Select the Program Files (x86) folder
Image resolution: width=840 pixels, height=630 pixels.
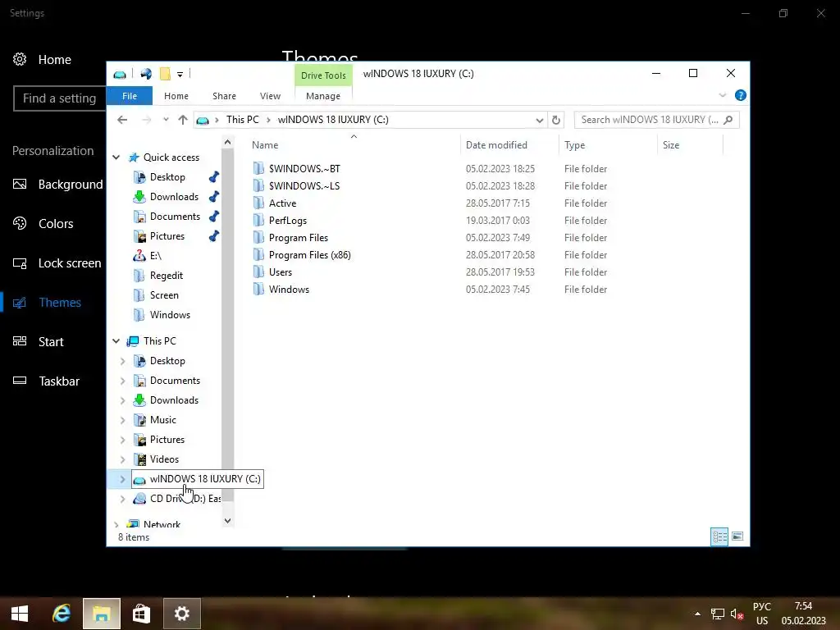tap(309, 255)
